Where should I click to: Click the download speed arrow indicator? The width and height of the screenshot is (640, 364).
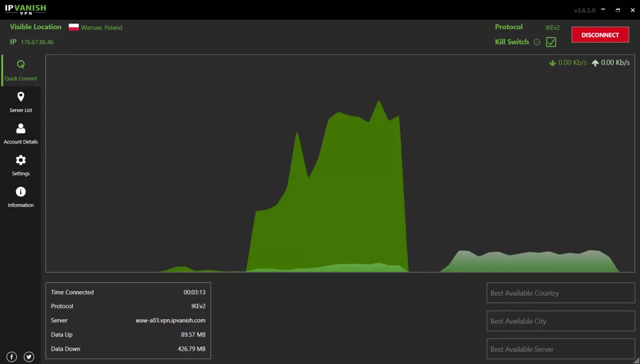[553, 63]
